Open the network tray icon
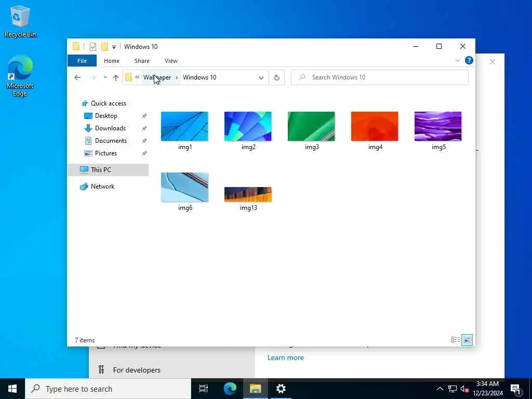Screen dimensions: 532x399 pos(453,389)
